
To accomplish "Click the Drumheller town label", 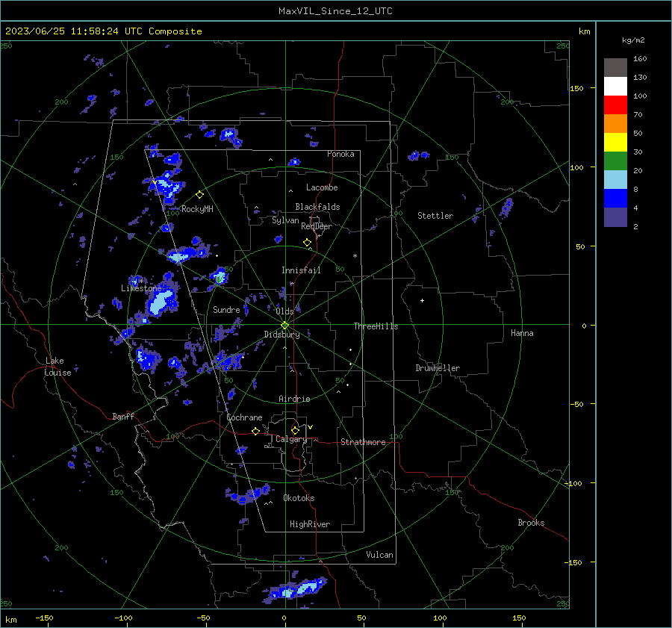I will (x=438, y=368).
